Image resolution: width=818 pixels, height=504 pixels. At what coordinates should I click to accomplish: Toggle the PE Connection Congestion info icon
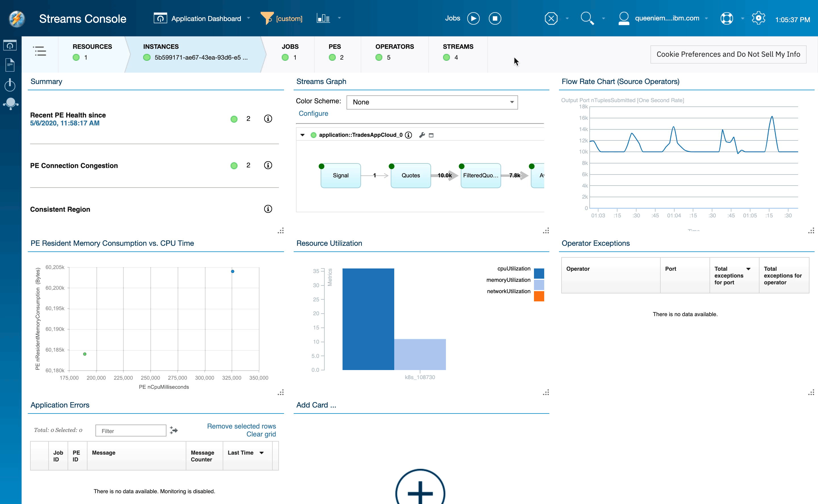point(269,166)
